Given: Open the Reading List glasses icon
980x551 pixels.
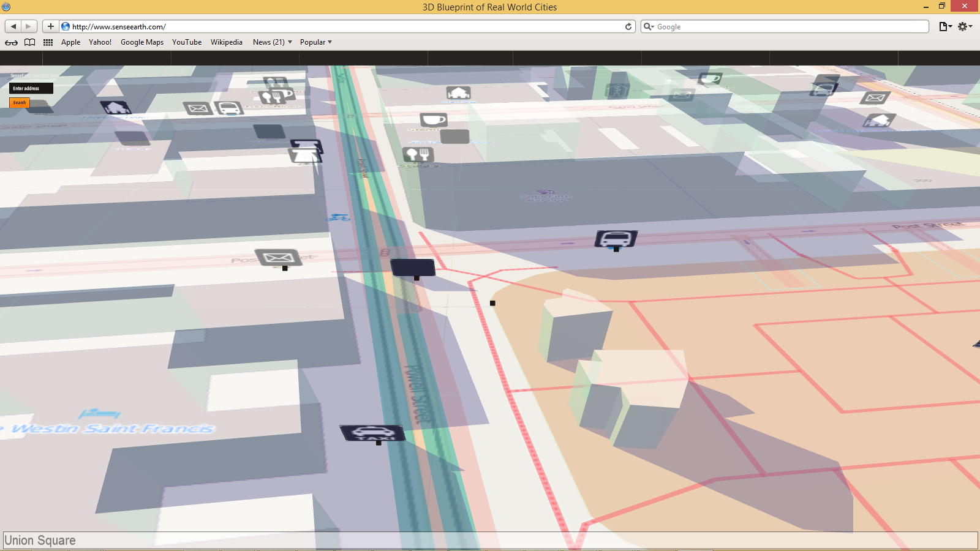Looking at the screenshot, I should click(x=11, y=42).
